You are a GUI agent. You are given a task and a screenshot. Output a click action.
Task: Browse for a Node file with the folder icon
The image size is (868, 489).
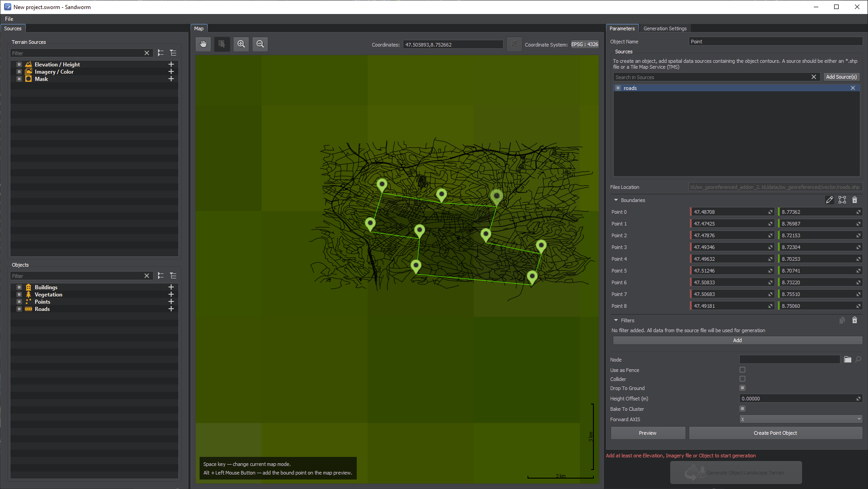[x=847, y=360]
